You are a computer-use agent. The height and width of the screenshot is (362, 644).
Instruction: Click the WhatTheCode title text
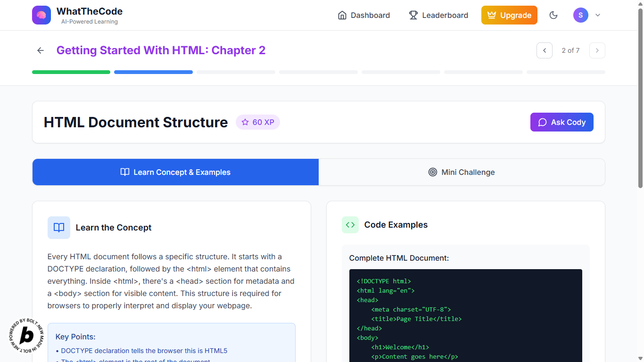[x=90, y=11]
